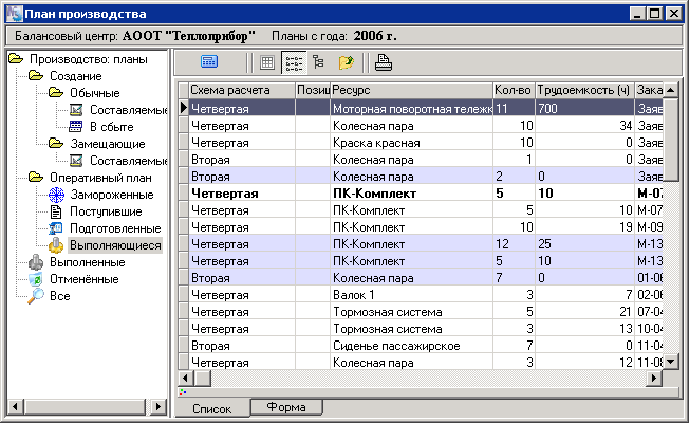The height and width of the screenshot is (423, 689).
Task: Show all plans via Все node
Action: [59, 296]
